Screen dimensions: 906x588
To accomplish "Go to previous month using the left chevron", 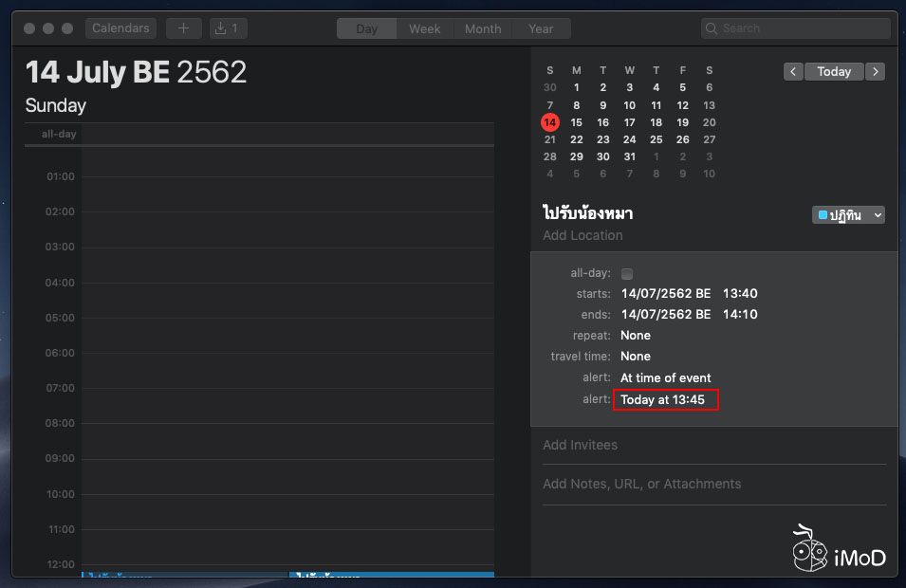I will click(x=793, y=71).
